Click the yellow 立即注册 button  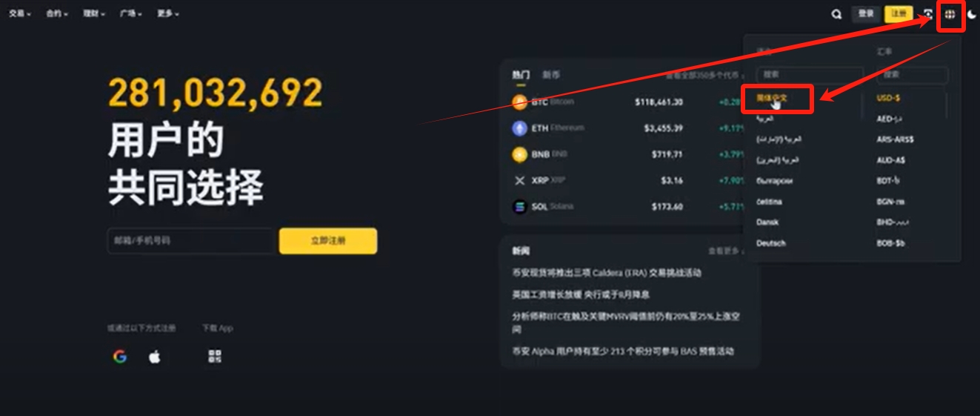coord(328,241)
